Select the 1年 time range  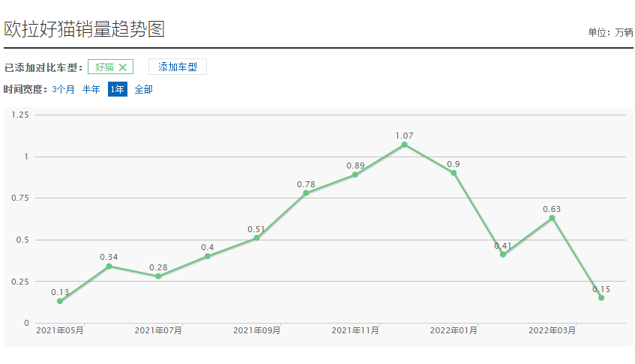click(x=117, y=89)
